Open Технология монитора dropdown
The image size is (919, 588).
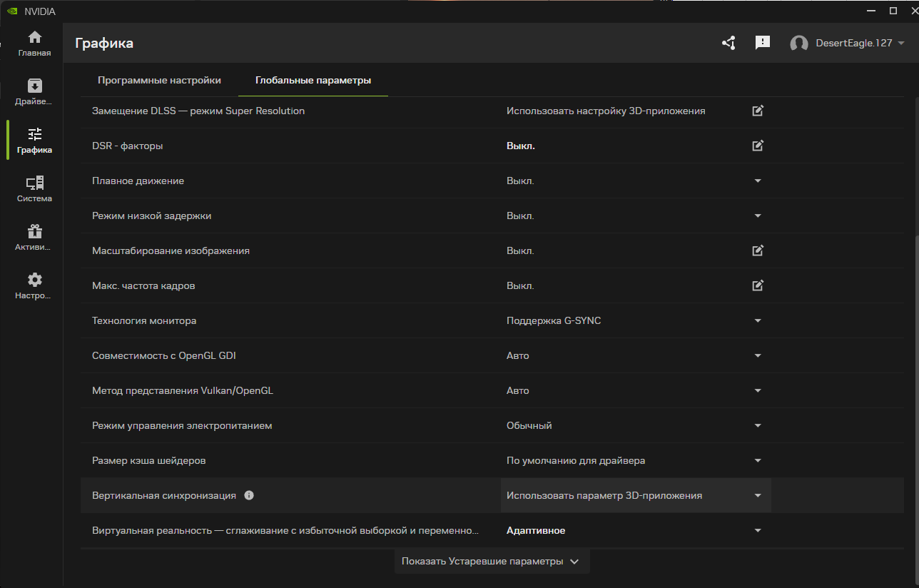[758, 320]
